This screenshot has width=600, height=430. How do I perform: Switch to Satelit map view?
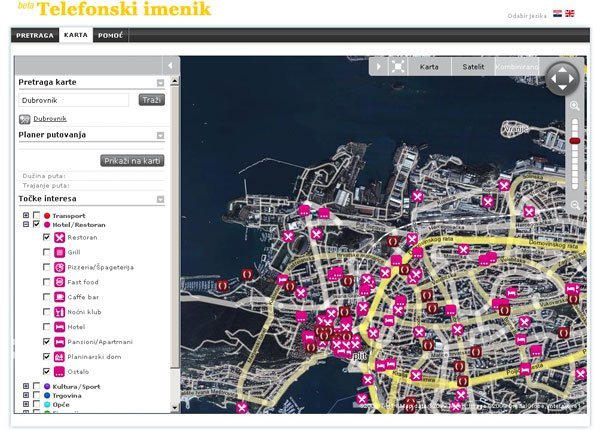473,67
